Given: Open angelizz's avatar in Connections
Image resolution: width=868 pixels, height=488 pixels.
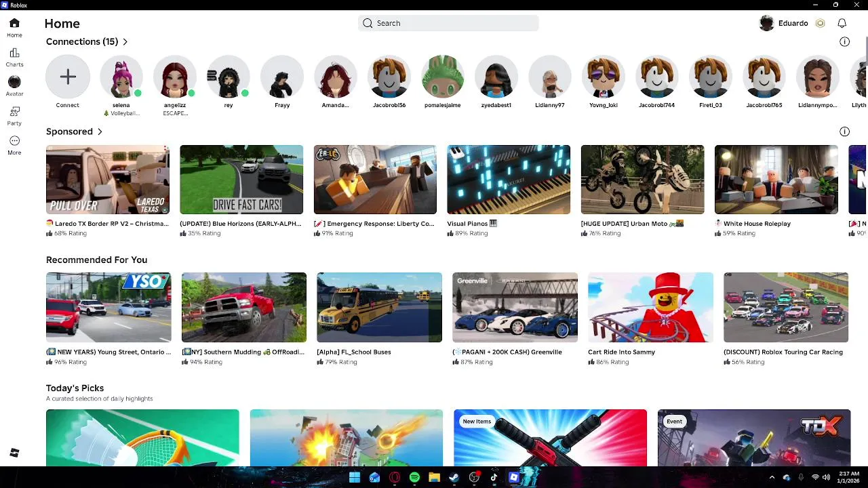Looking at the screenshot, I should pyautogui.click(x=175, y=77).
